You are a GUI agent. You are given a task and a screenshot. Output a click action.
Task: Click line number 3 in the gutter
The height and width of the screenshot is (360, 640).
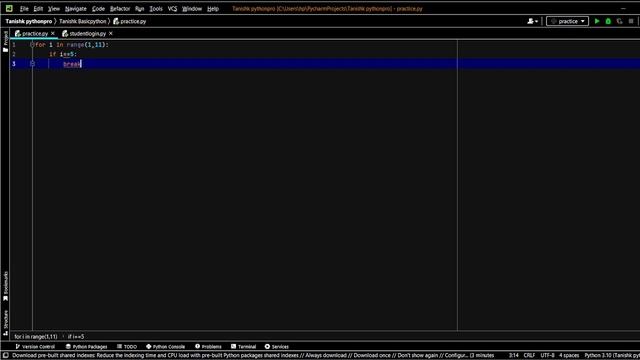[x=14, y=64]
